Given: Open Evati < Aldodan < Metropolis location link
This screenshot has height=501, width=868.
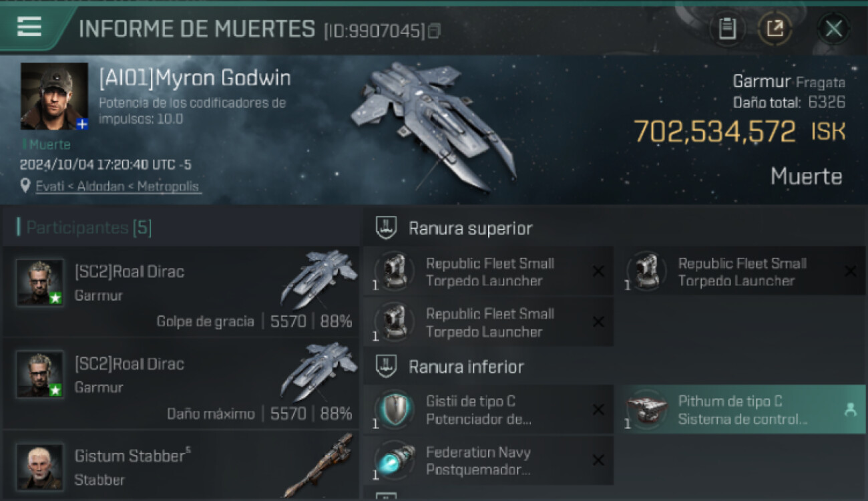Looking at the screenshot, I should 118,186.
